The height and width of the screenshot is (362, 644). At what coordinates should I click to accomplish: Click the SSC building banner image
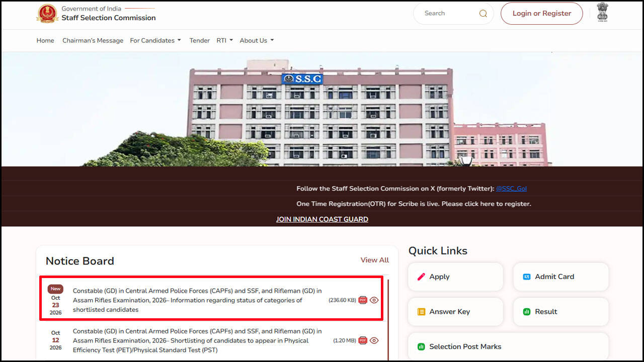pyautogui.click(x=322, y=109)
